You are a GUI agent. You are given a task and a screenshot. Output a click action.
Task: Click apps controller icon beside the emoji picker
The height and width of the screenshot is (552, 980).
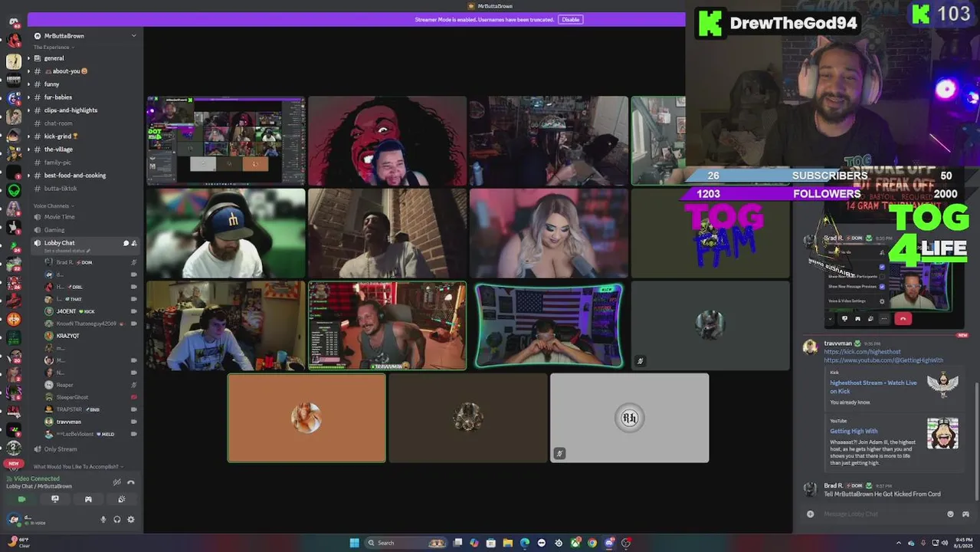[x=965, y=514]
